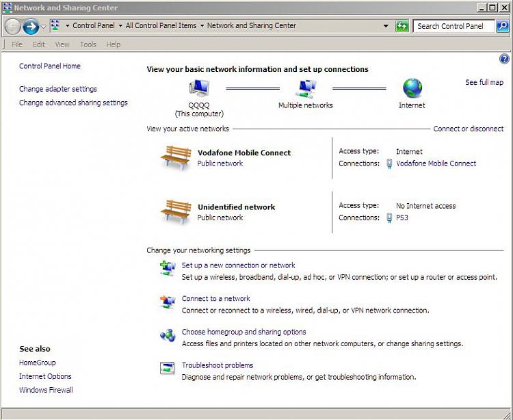Click Connect to a network link
Viewport: 513px width, 420px height.
pos(215,298)
